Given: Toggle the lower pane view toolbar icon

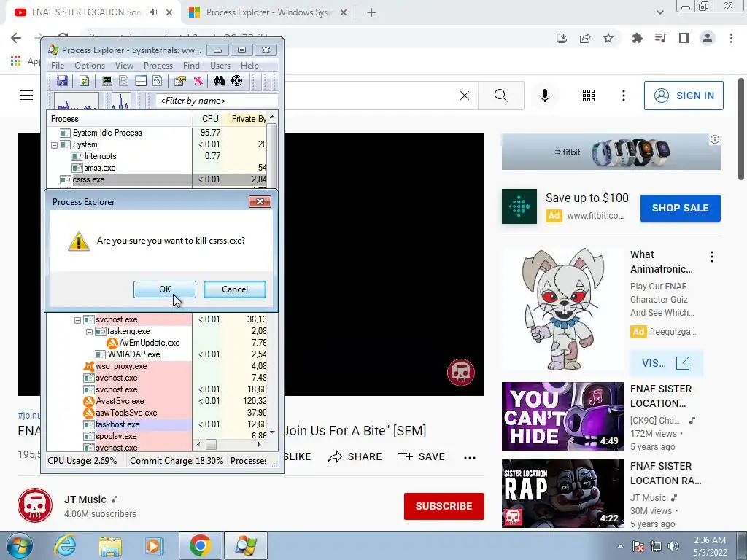Looking at the screenshot, I should click(141, 81).
